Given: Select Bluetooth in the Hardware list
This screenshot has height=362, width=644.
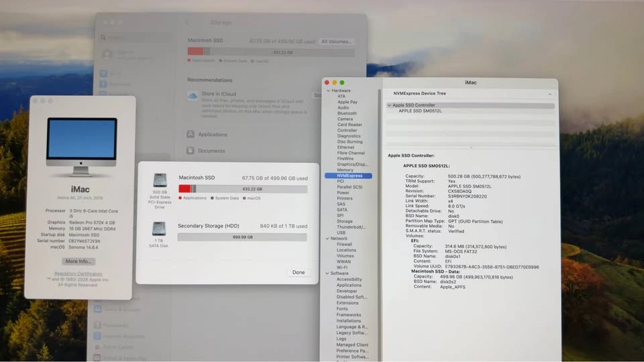Looking at the screenshot, I should click(x=347, y=113).
